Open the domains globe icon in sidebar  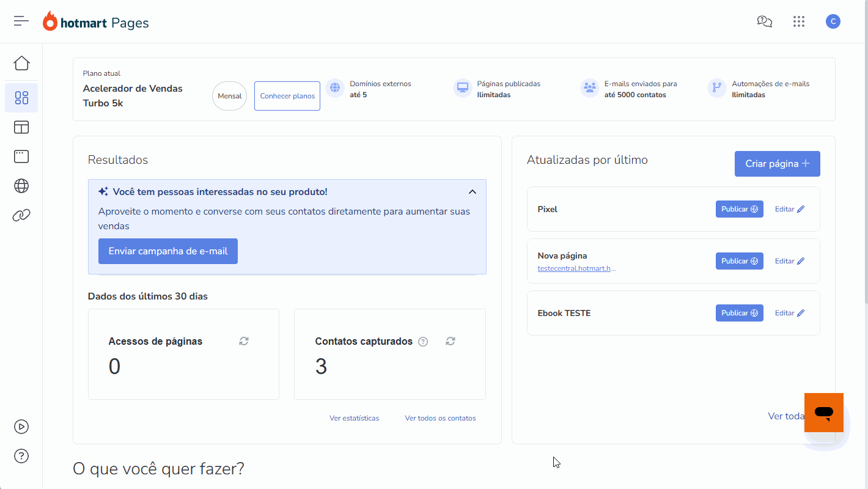(x=21, y=186)
